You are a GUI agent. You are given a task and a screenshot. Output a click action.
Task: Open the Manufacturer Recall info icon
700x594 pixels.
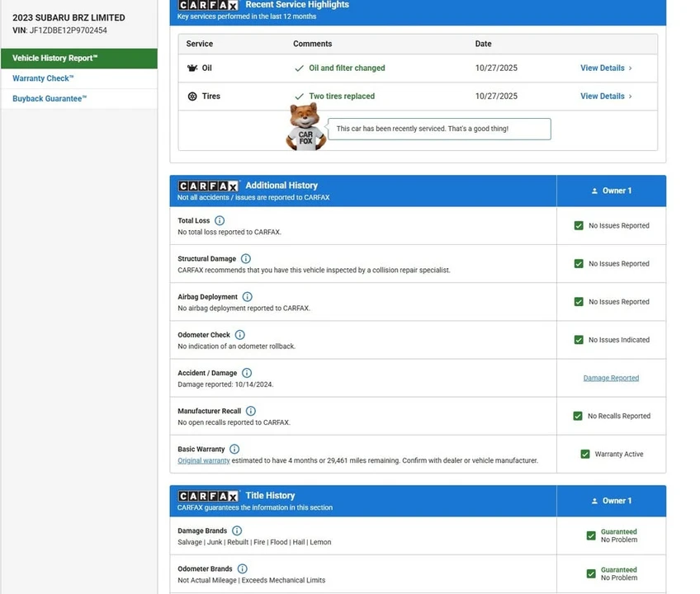pyautogui.click(x=251, y=411)
